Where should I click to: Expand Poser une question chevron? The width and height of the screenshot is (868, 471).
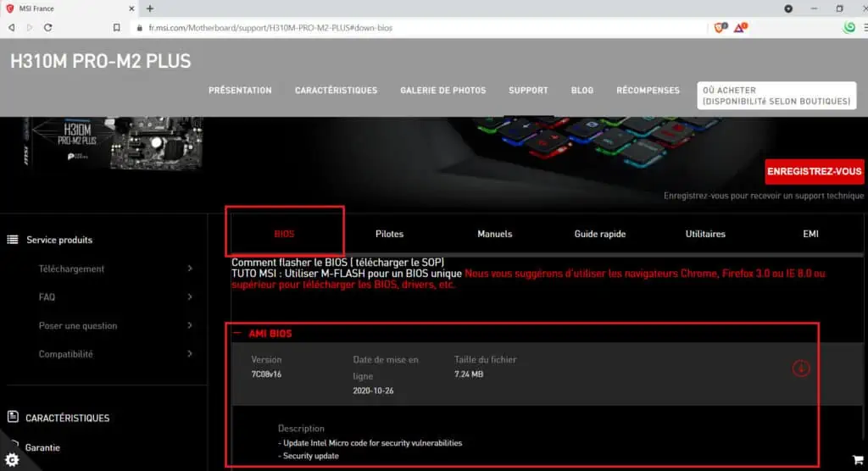(x=190, y=325)
